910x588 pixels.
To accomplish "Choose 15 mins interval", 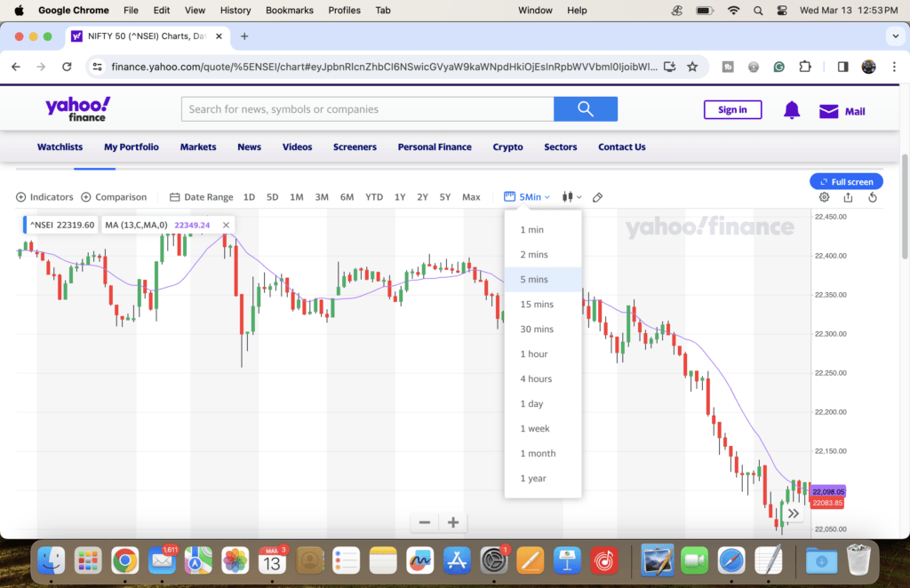I will (x=543, y=305).
